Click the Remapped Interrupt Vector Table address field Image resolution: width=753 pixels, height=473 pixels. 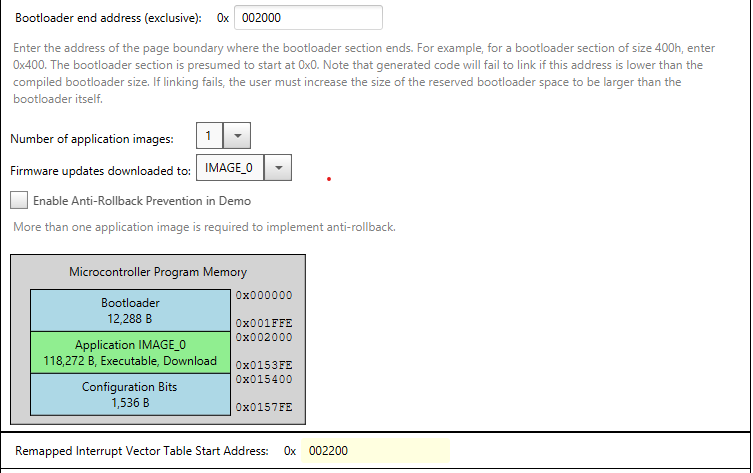375,451
